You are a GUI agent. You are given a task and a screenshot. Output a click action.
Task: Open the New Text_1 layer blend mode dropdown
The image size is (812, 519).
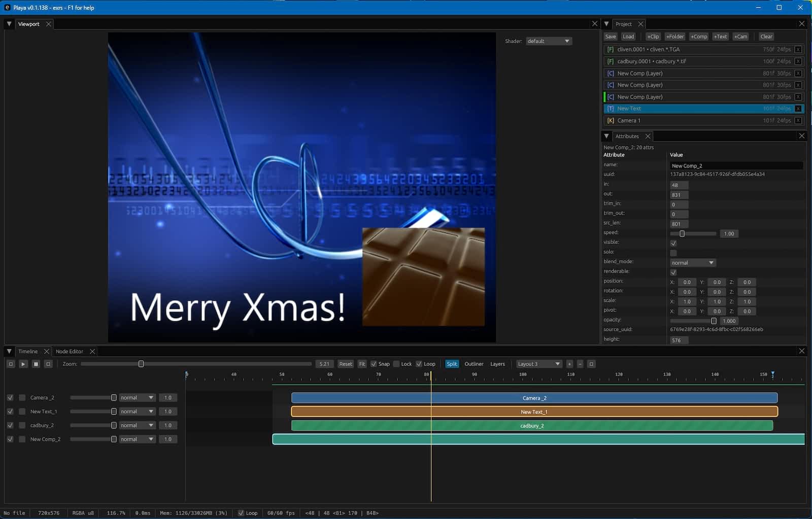pyautogui.click(x=137, y=411)
